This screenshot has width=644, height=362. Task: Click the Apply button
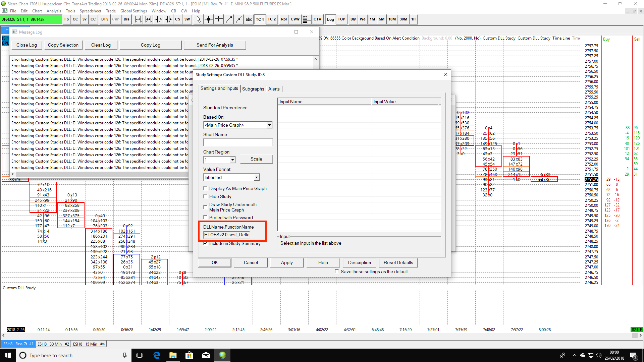coord(287,262)
